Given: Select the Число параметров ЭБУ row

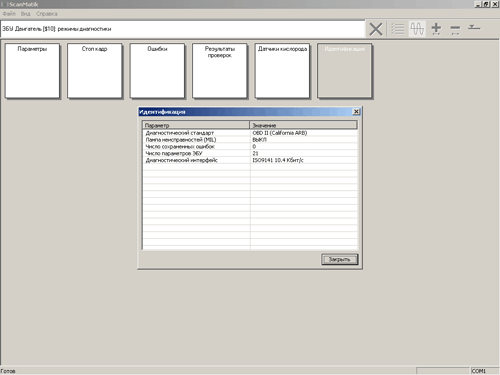Looking at the screenshot, I should (x=250, y=153).
